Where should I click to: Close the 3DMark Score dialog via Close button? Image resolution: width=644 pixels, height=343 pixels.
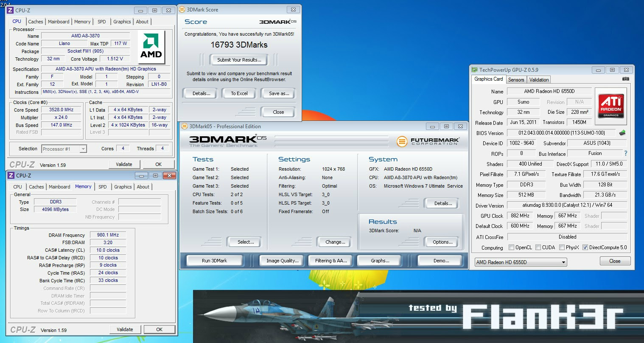point(278,112)
